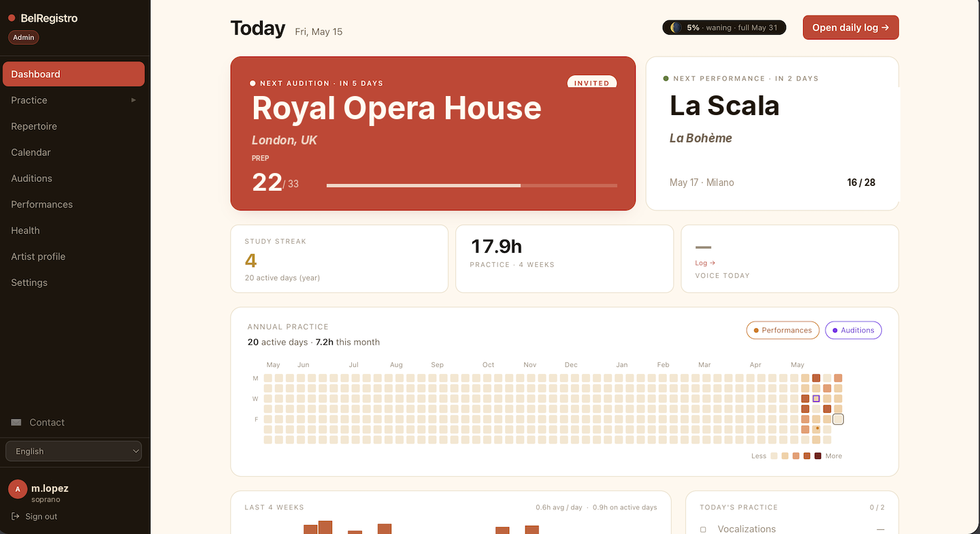Screen dimensions: 980x534
Task: Click the Open daily log button
Action: [x=851, y=28]
